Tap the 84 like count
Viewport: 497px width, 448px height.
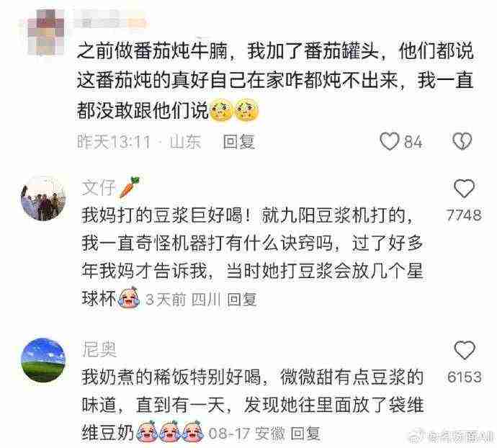(x=413, y=142)
